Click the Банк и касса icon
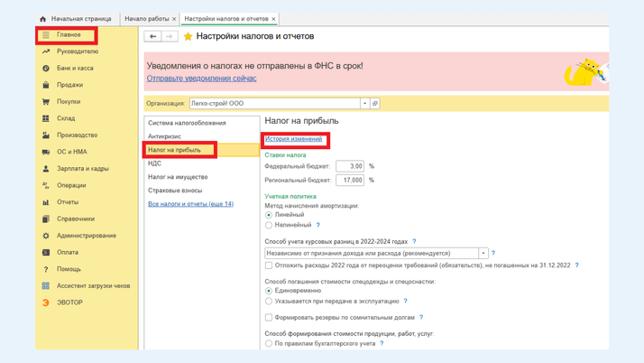 click(46, 69)
